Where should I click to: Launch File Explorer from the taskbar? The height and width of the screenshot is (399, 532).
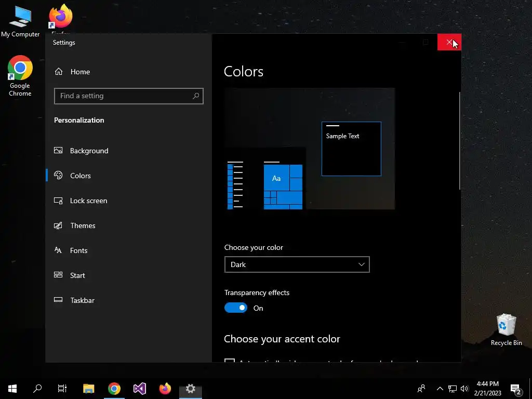[x=88, y=389]
